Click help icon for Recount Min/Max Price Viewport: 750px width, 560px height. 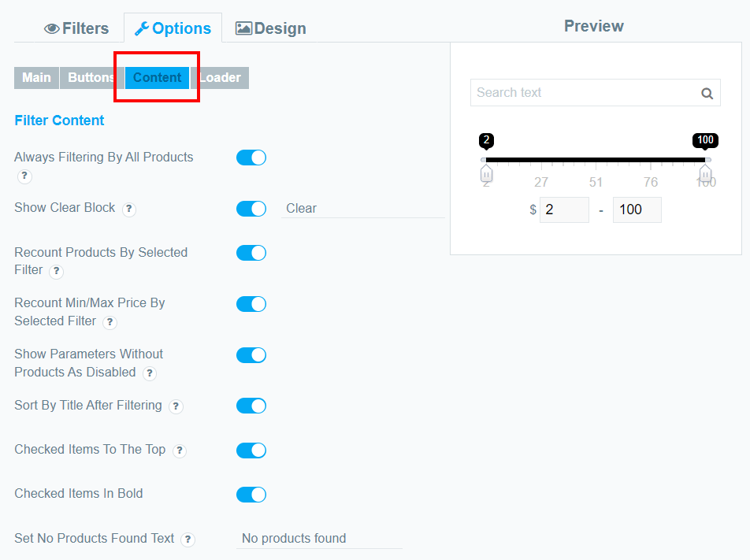110,322
